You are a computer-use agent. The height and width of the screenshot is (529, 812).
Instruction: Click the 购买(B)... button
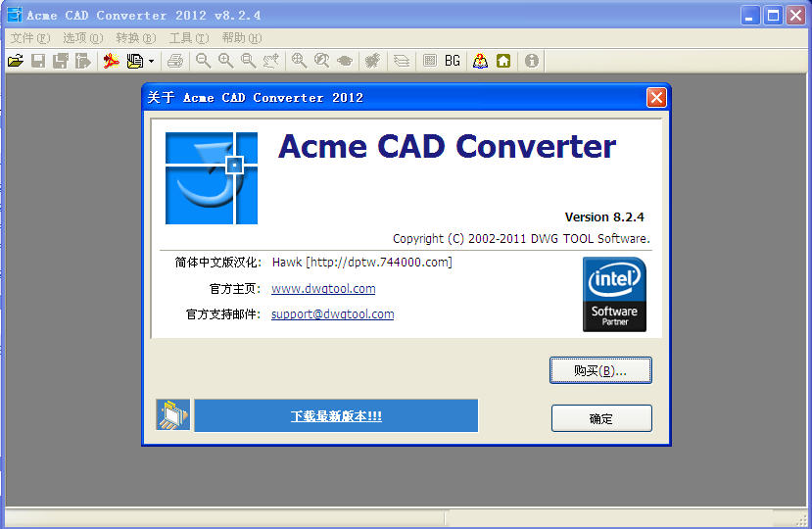tap(600, 370)
